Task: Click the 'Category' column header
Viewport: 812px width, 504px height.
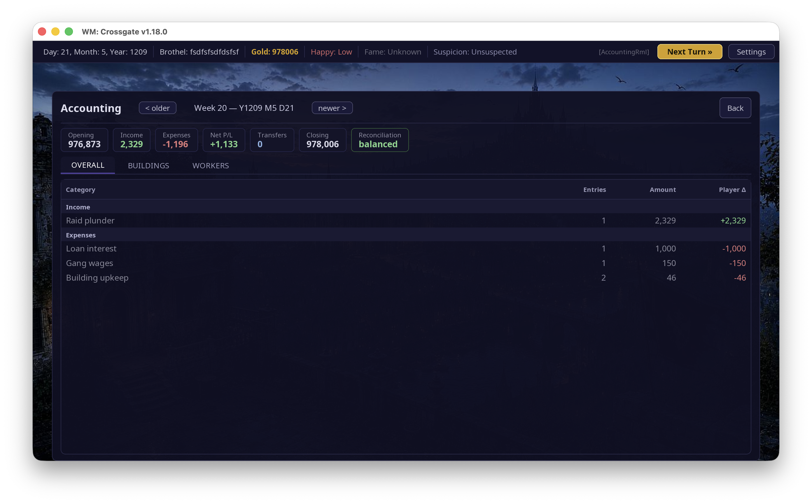Action: click(80, 189)
